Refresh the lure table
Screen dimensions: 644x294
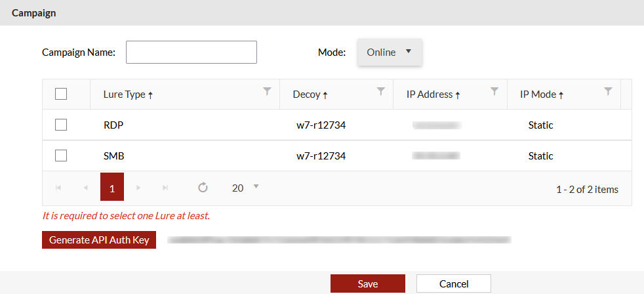203,188
